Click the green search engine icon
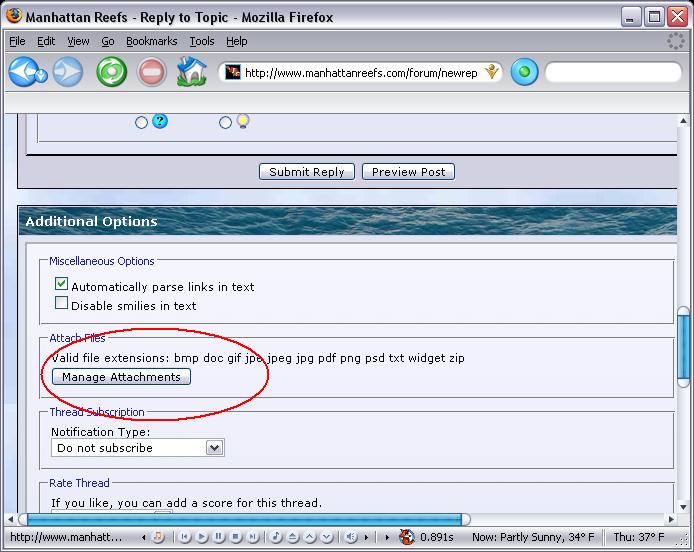Screen dimensions: 694x552 tap(525, 72)
